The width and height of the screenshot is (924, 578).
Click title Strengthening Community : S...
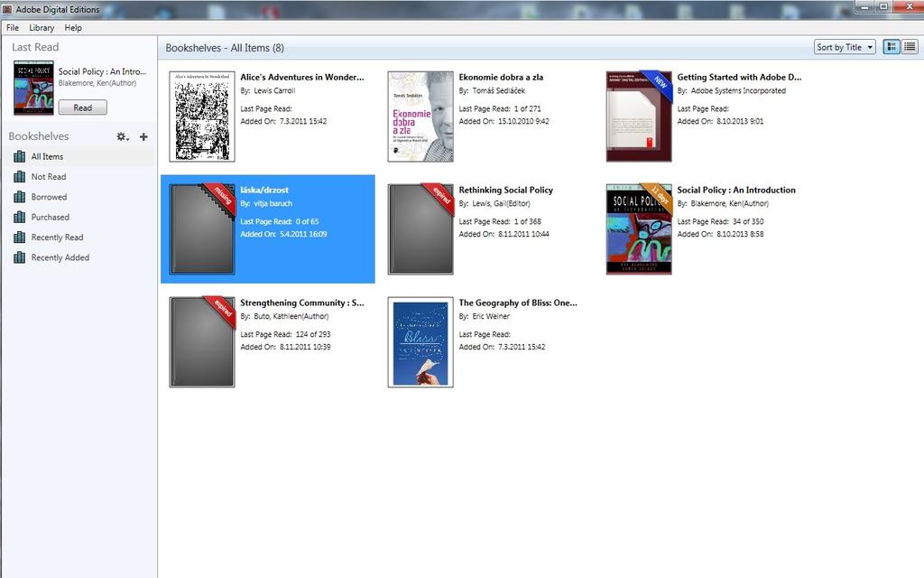click(302, 303)
